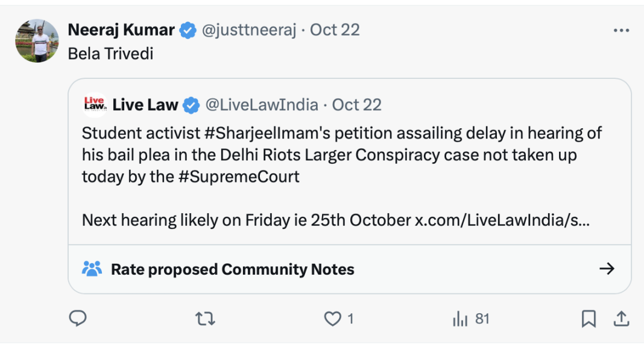The height and width of the screenshot is (347, 644).
Task: Share the post using the upload arrow icon
Action: (x=622, y=319)
